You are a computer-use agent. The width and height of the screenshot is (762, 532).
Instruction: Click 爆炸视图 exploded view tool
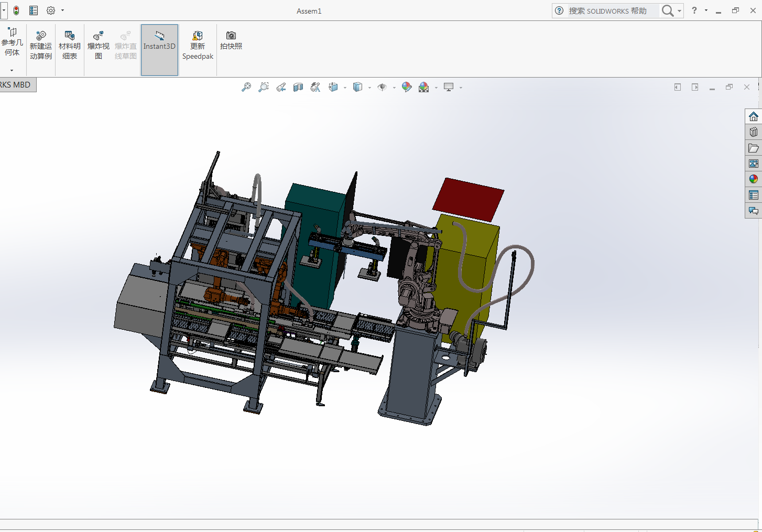point(99,46)
